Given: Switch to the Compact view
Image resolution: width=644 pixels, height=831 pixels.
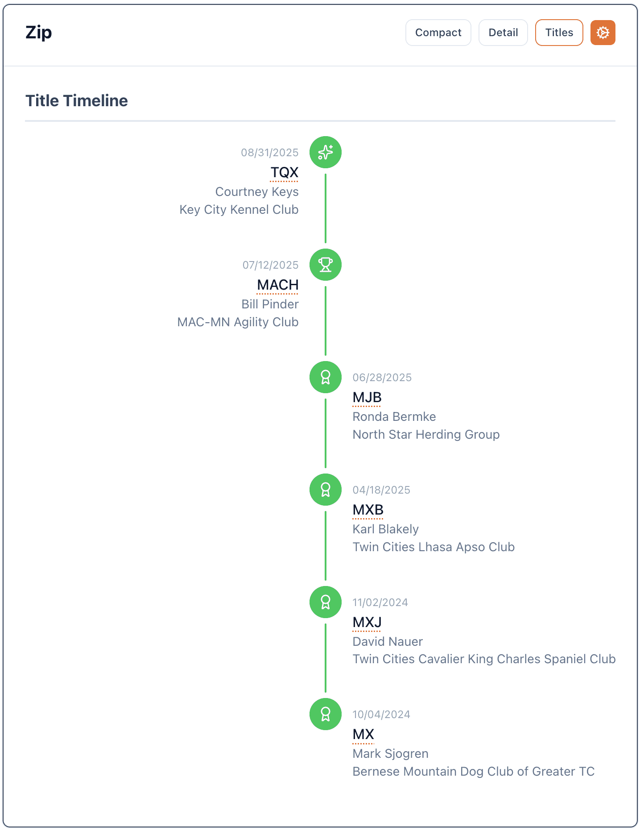Looking at the screenshot, I should pyautogui.click(x=438, y=33).
